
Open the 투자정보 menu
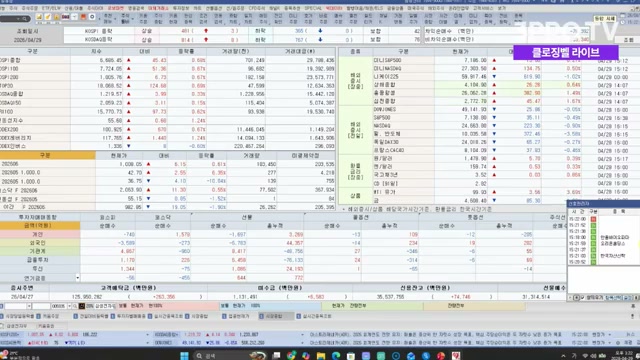click(181, 8)
